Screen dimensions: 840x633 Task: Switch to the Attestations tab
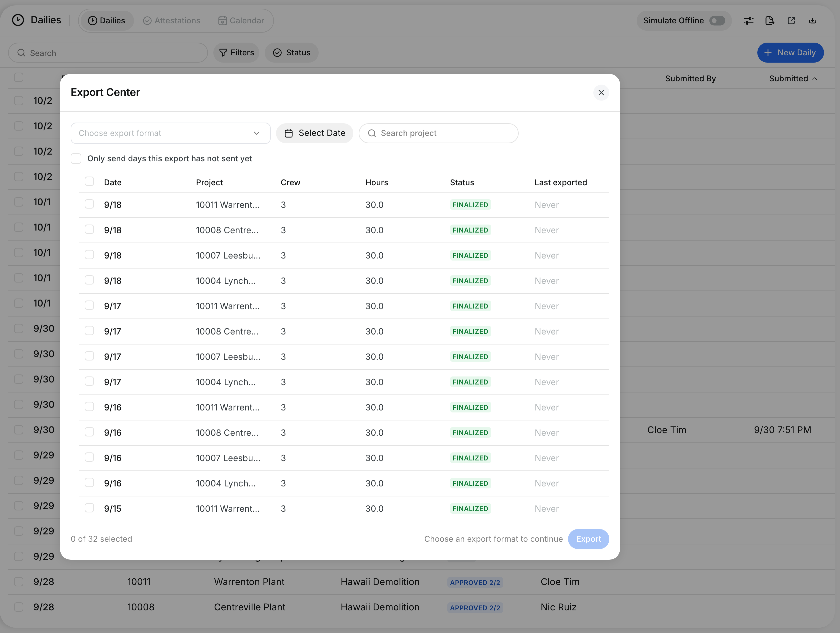[x=172, y=21]
